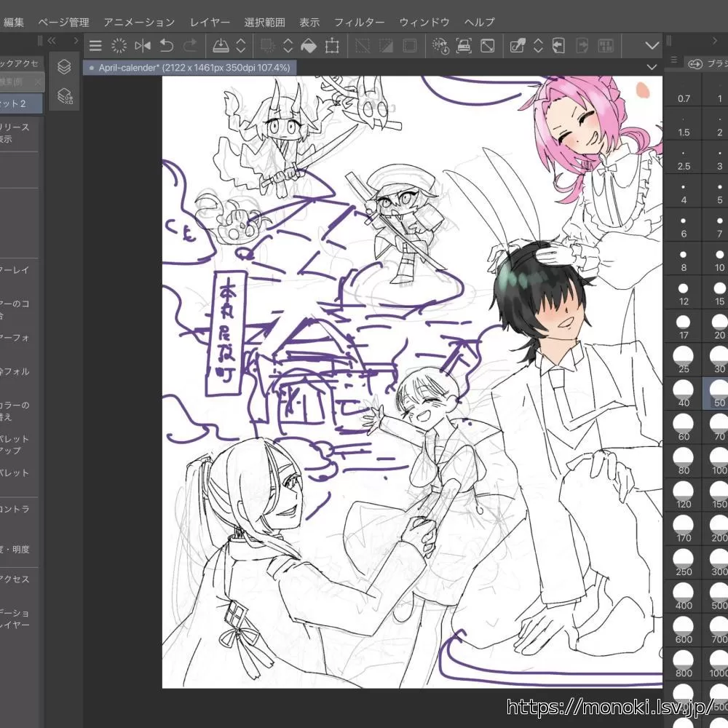This screenshot has width=728, height=728.
Task: Click the Scale/Rotate transform icon
Action: tap(332, 46)
